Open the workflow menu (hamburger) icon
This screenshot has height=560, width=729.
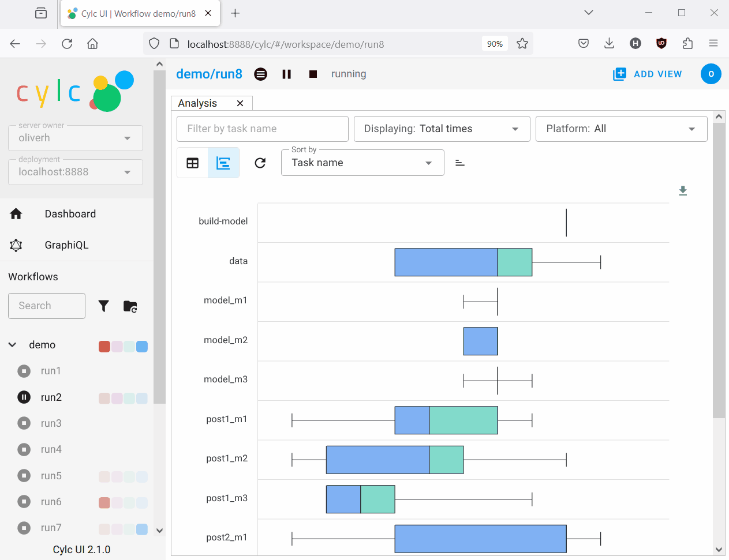coord(261,74)
